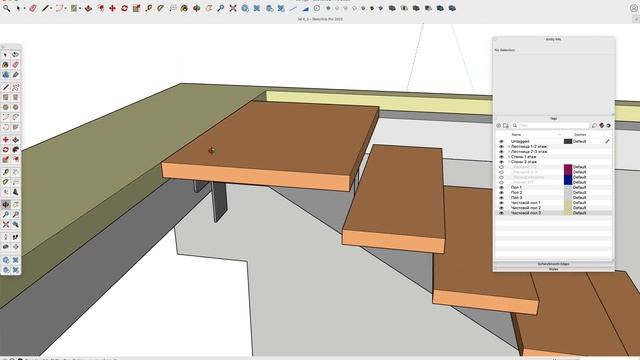This screenshot has width=640, height=360.
Task: Choose the Push/Pull tool in the top toolbar
Action: click(88, 8)
